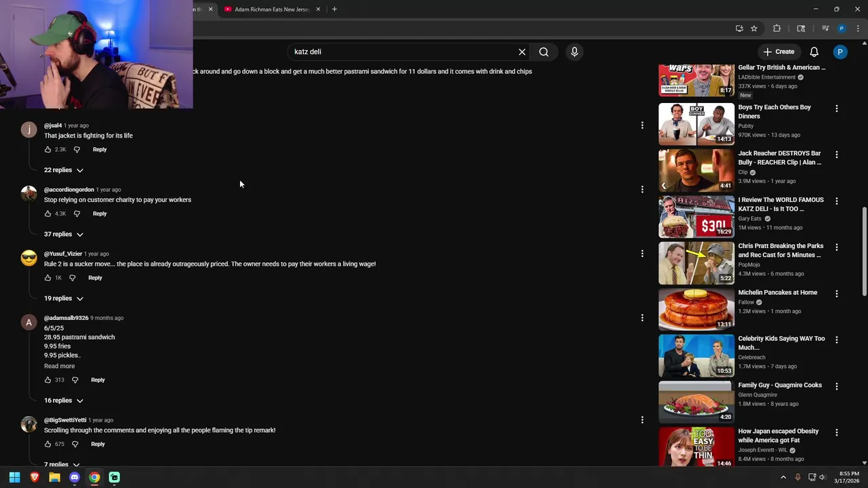This screenshot has width=868, height=488.
Task: Open @accordiongordon channel link
Action: coord(69,190)
